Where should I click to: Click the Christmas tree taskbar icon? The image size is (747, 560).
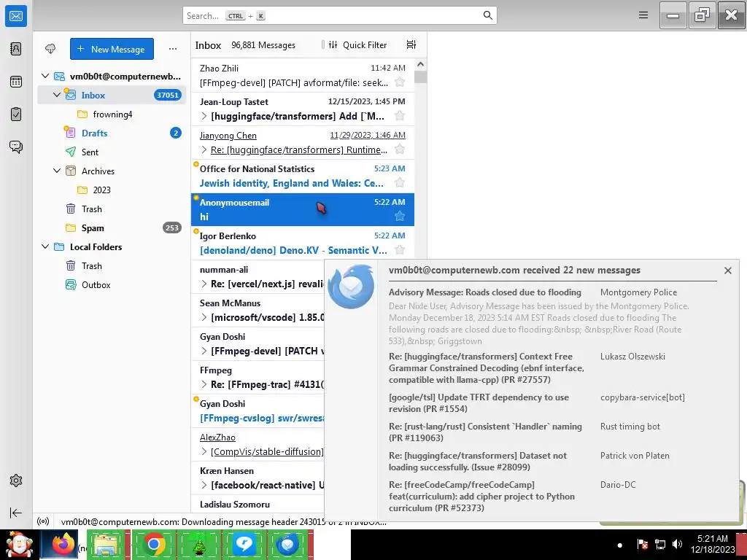[198, 545]
